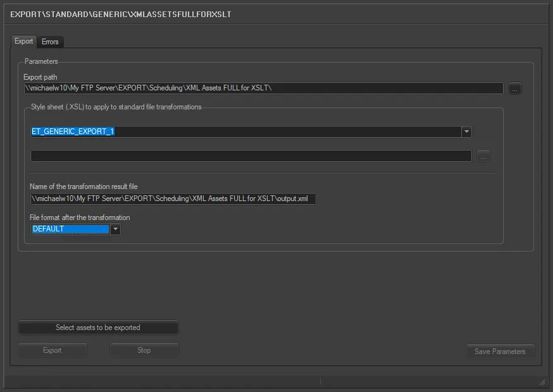Click the empty style sheet path field

(251, 156)
